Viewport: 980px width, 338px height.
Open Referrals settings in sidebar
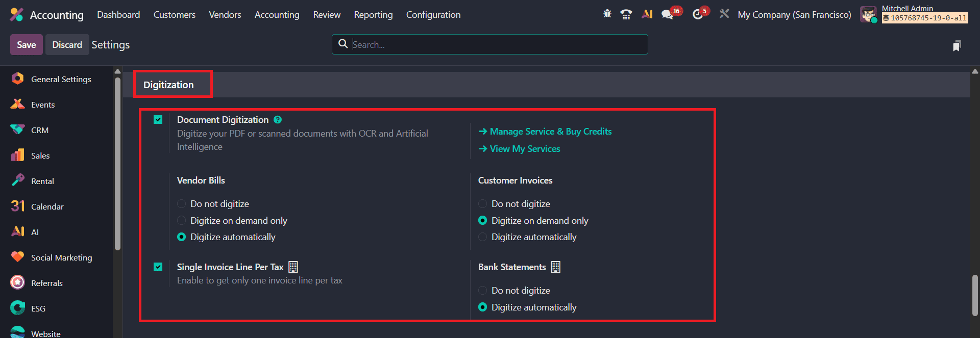tap(56, 283)
